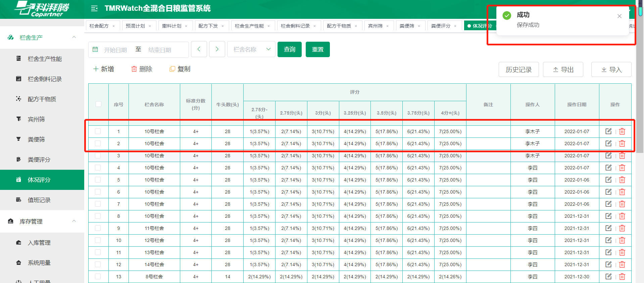Switch to the 粪便筛 tab
Viewport: 644px width, 283px height.
click(406, 26)
